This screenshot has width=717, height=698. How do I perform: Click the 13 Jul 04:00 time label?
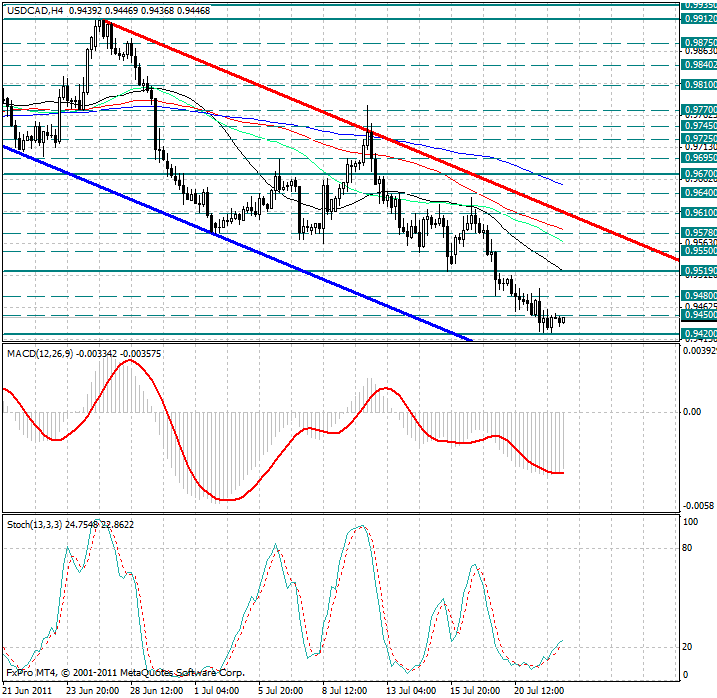pos(412,690)
